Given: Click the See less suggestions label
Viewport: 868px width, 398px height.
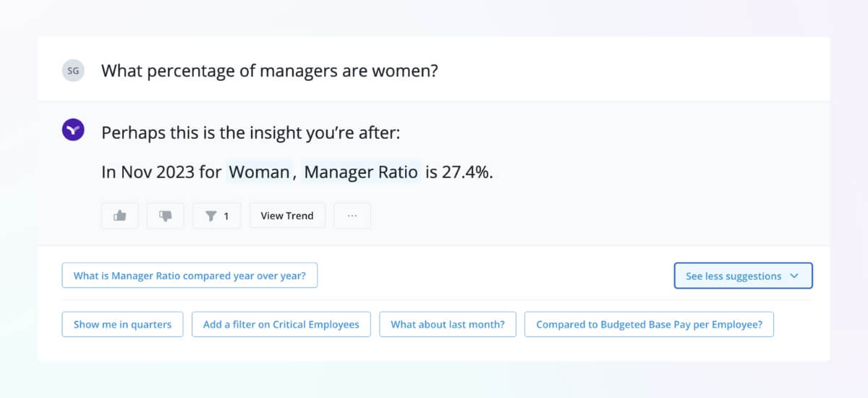Looking at the screenshot, I should click(733, 276).
